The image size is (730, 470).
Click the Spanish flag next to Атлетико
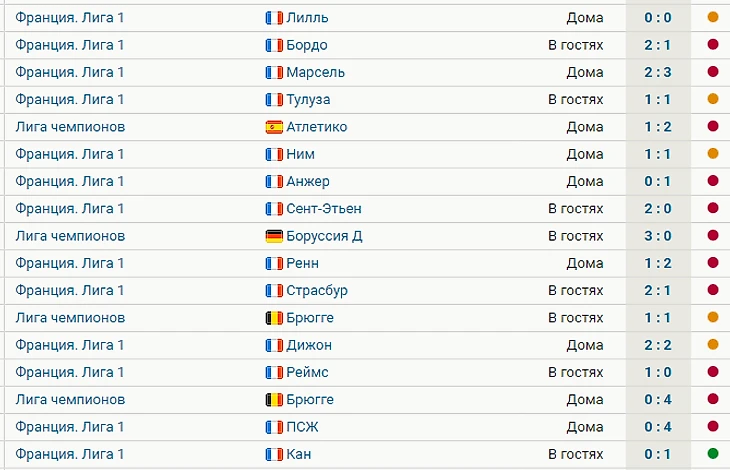274,127
